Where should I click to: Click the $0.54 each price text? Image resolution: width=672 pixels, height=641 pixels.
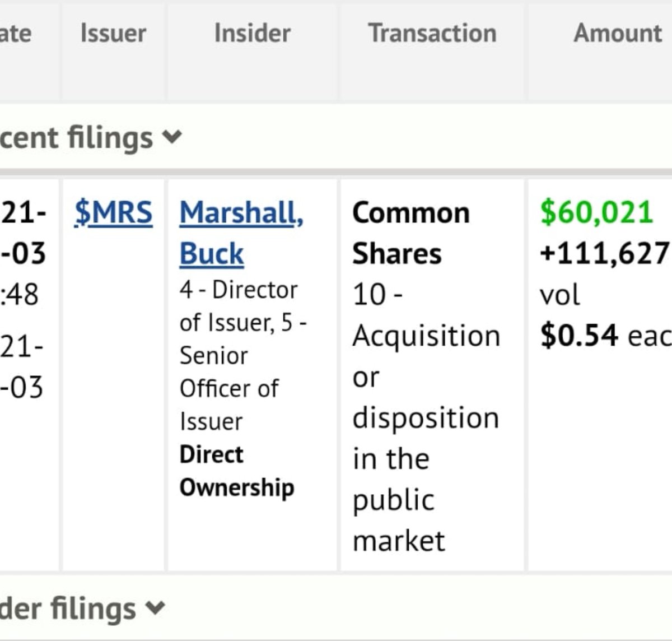coord(605,336)
